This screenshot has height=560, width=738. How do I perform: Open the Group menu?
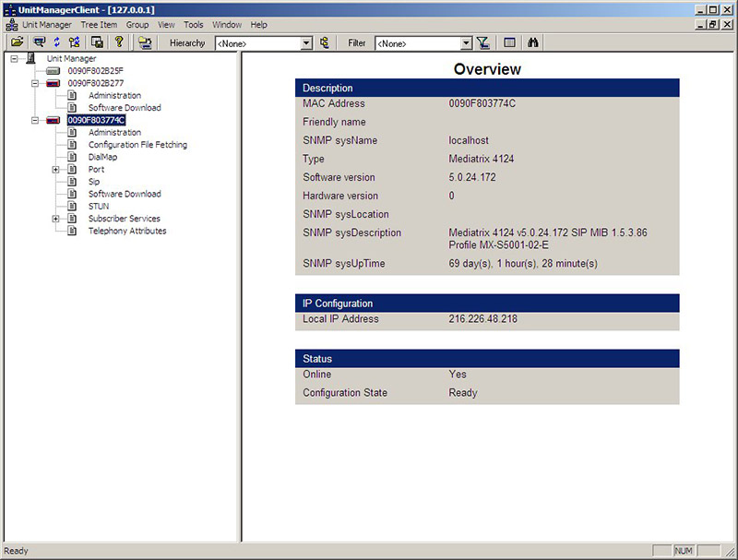click(137, 25)
